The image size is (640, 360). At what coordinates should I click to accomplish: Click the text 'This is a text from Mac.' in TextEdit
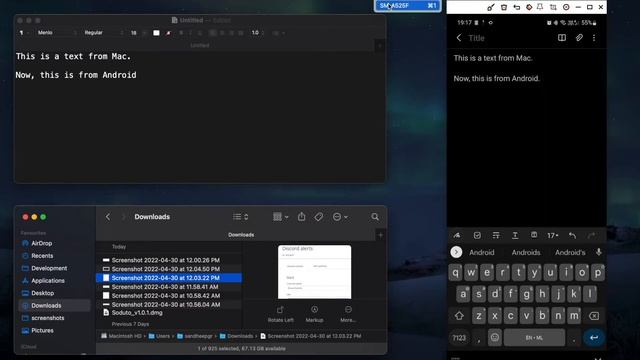(73, 56)
